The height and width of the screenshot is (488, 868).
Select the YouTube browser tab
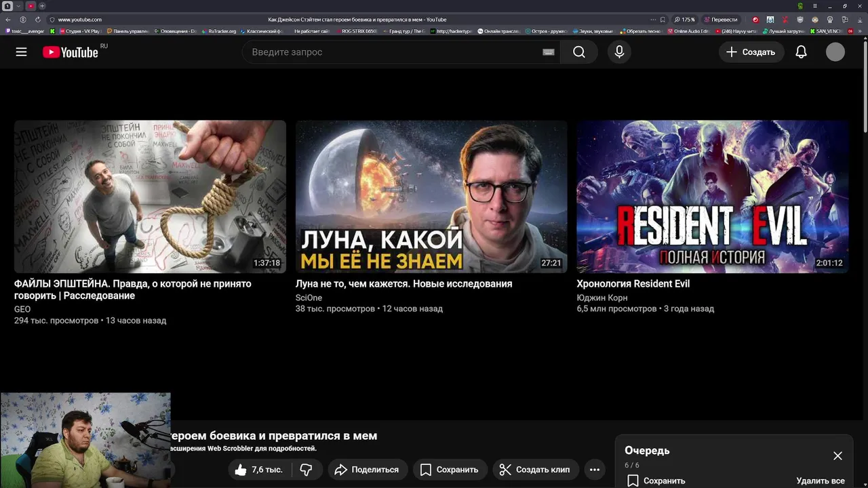(31, 6)
